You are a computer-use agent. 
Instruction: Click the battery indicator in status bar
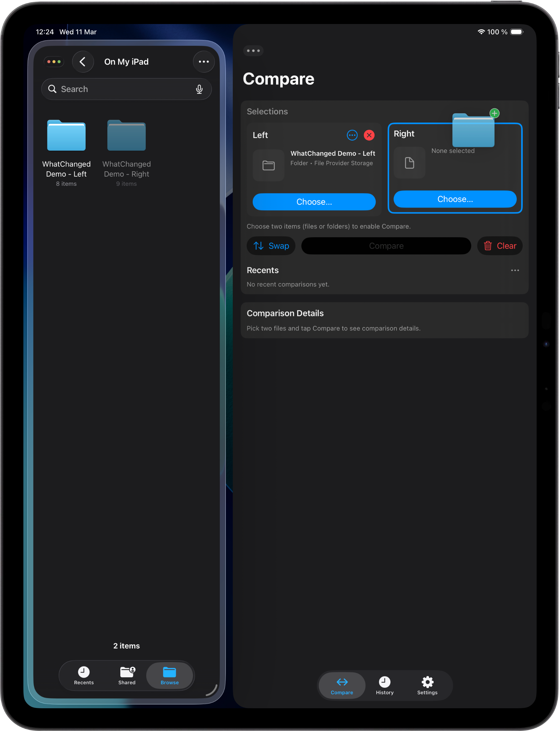tap(517, 32)
